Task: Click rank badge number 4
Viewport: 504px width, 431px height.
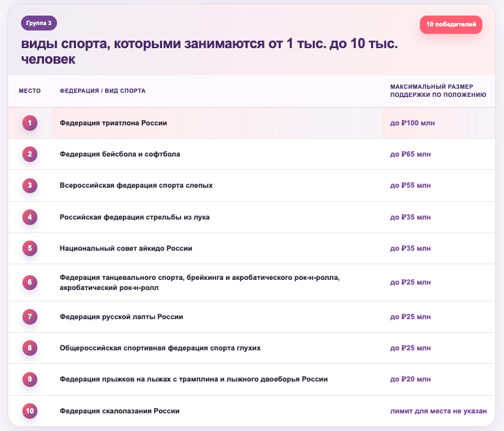Action: (30, 217)
